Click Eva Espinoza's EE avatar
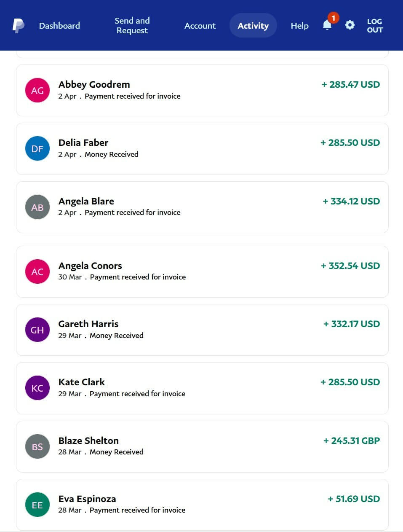 [x=37, y=505]
